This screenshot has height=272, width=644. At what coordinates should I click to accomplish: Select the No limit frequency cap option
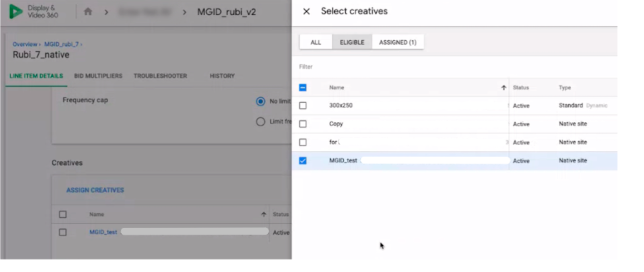click(x=260, y=101)
